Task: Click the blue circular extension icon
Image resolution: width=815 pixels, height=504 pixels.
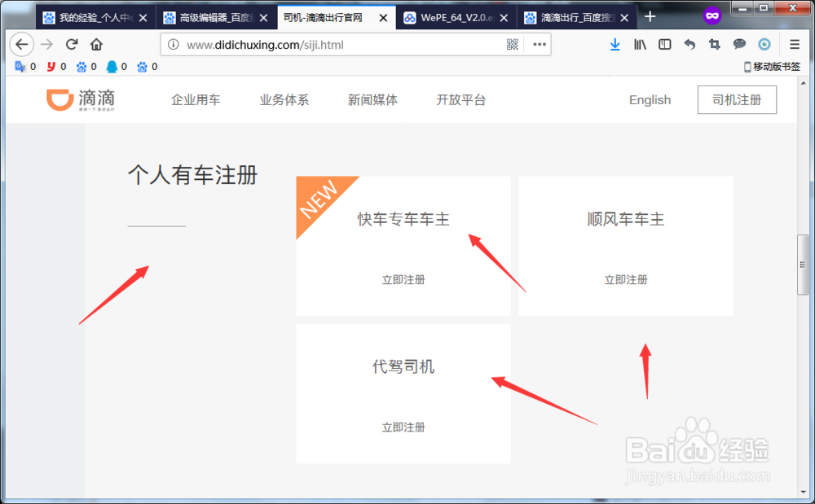Action: [764, 44]
